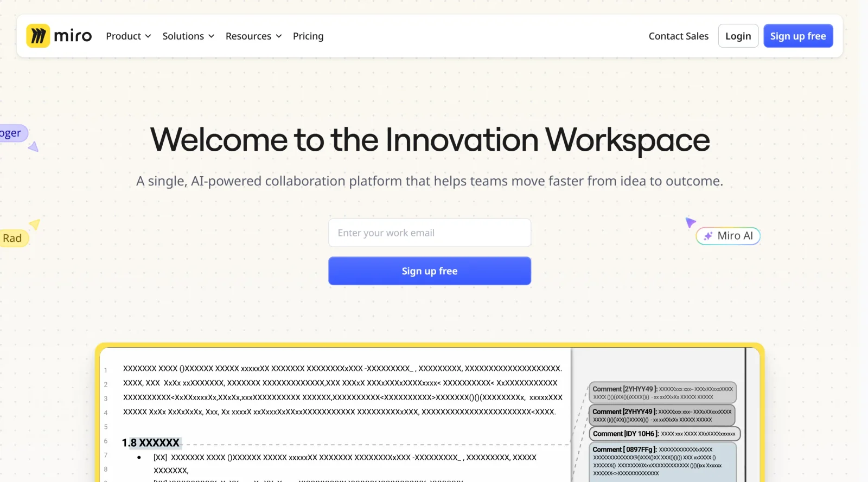Image resolution: width=868 pixels, height=482 pixels.
Task: Open the Product menu
Action: click(128, 36)
